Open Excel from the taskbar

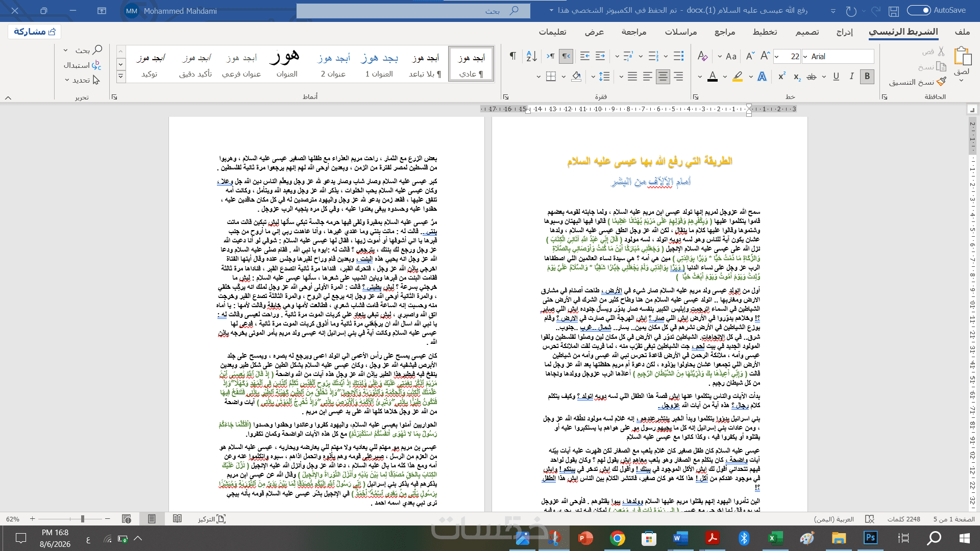point(775,538)
